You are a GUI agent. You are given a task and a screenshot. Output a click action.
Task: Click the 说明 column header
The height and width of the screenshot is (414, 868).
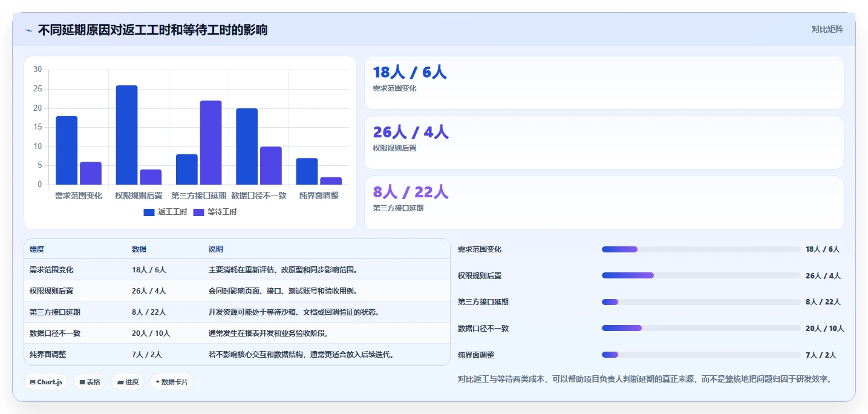[x=216, y=249]
